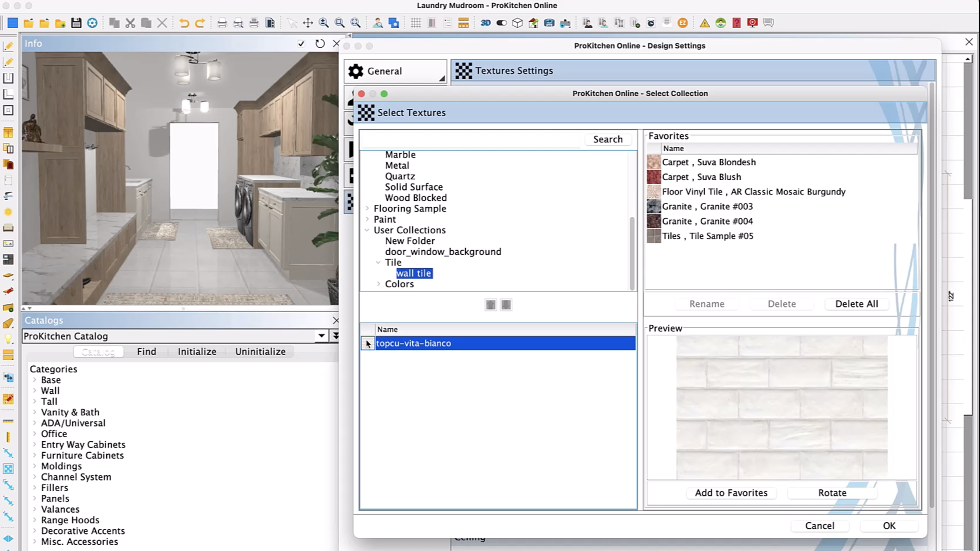980x551 pixels.
Task: Open the 3D view button
Action: [485, 23]
